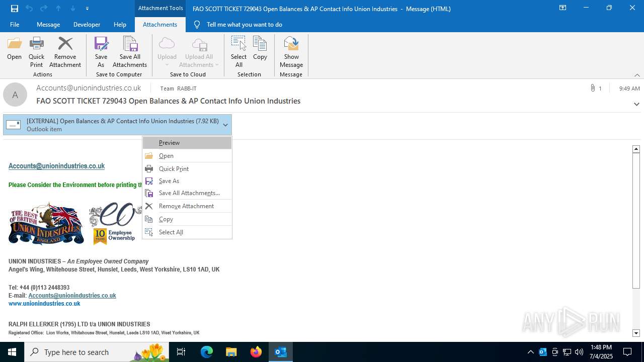Image resolution: width=644 pixels, height=362 pixels.
Task: Click the E-mail Accounts@unionindustries.co.uk link
Action: click(72, 296)
